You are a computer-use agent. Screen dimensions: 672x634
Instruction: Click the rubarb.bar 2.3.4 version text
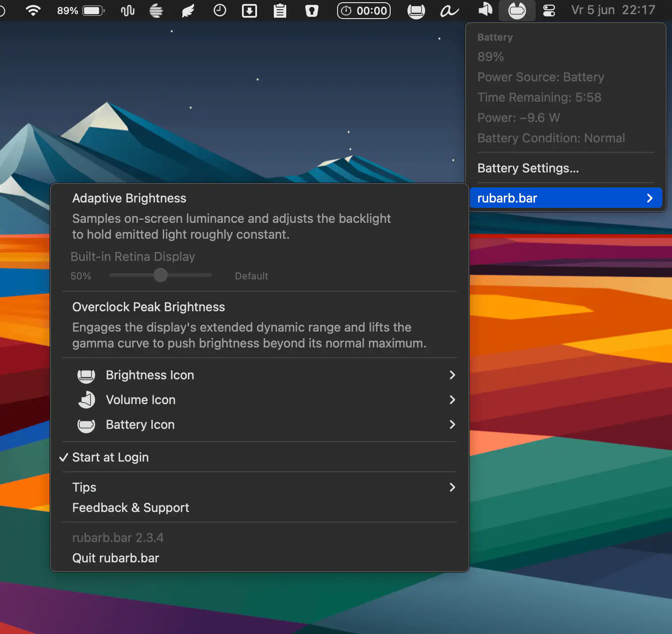118,538
